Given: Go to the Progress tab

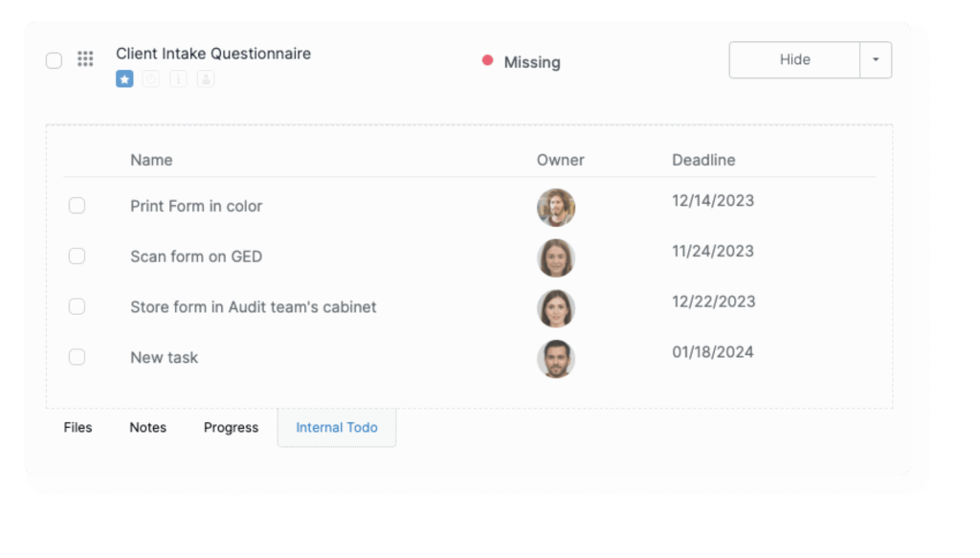Looking at the screenshot, I should pyautogui.click(x=231, y=428).
